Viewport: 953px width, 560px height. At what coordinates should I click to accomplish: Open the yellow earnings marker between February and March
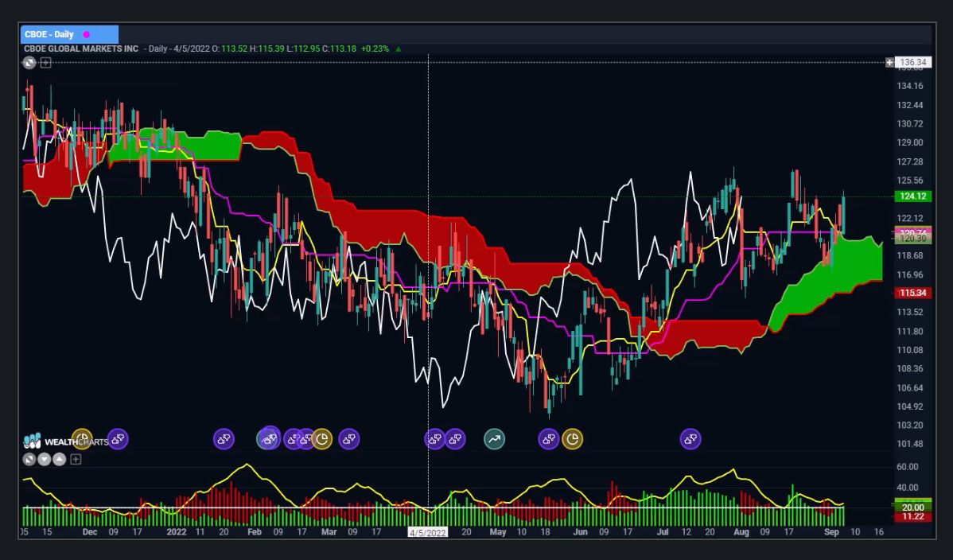tap(321, 438)
